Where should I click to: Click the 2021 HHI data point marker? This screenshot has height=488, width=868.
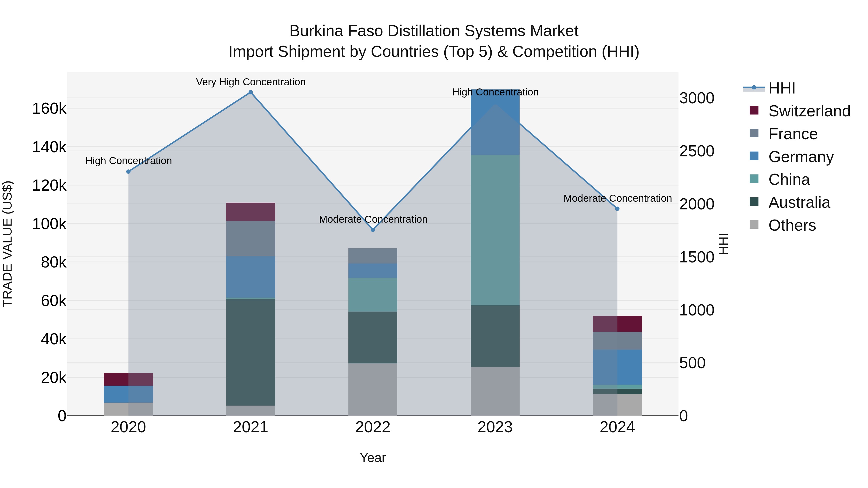(250, 92)
